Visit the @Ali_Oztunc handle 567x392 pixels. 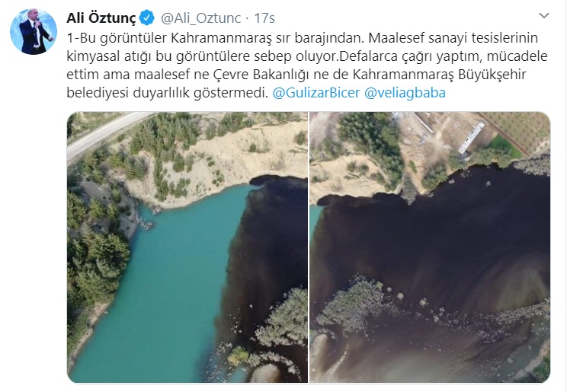pos(200,18)
